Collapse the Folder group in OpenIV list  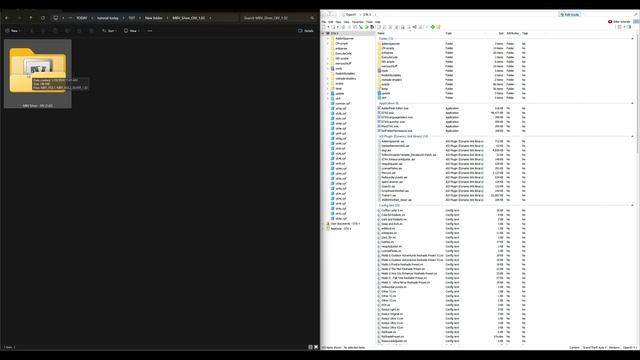tap(633, 39)
